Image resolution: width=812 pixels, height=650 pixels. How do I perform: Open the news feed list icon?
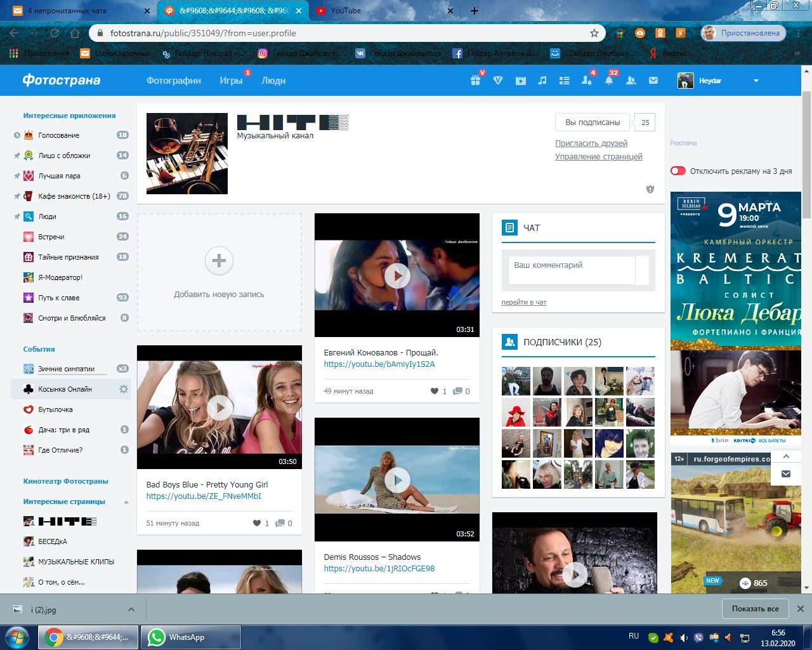[565, 81]
